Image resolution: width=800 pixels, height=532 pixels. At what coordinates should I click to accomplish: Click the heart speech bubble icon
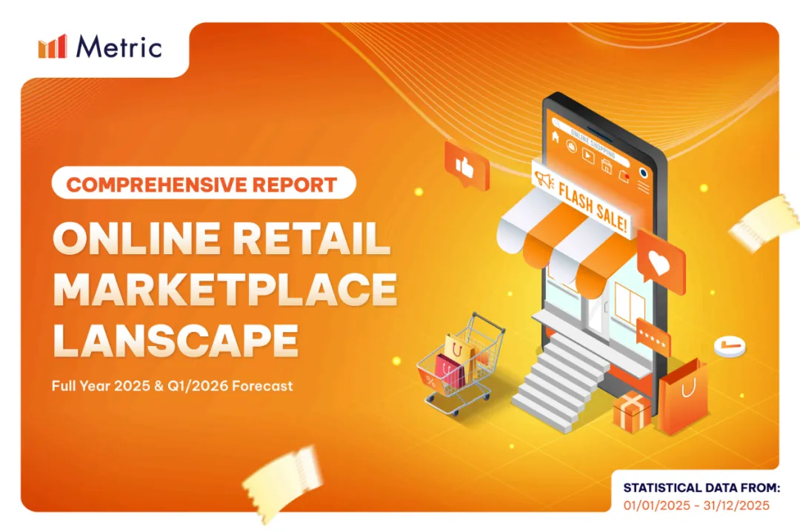click(661, 262)
